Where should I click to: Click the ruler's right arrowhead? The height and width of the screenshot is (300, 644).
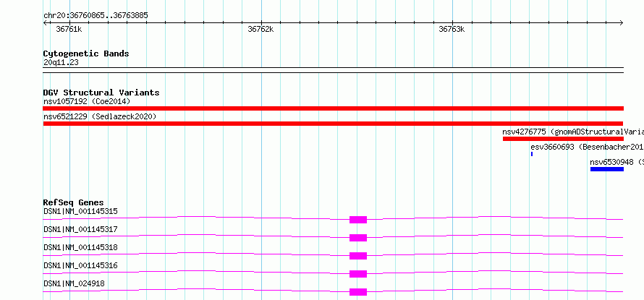click(621, 23)
